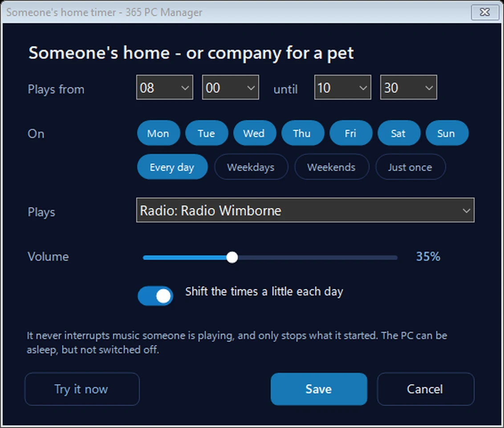
Task: Toggle the Tue day button
Action: [206, 133]
